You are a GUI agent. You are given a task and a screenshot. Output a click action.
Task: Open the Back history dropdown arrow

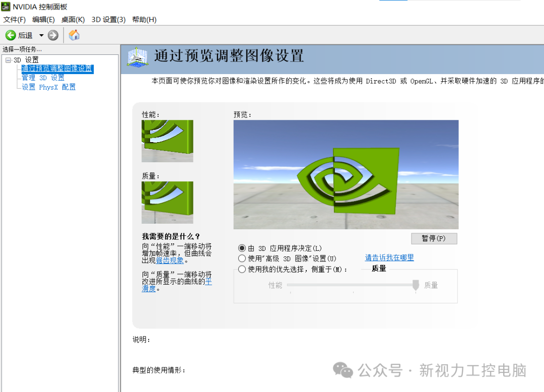[41, 35]
